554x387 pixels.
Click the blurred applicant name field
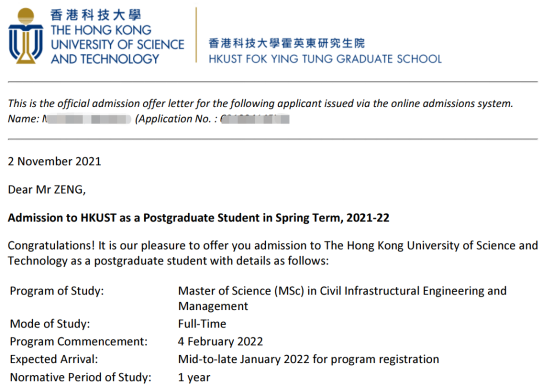coord(87,119)
